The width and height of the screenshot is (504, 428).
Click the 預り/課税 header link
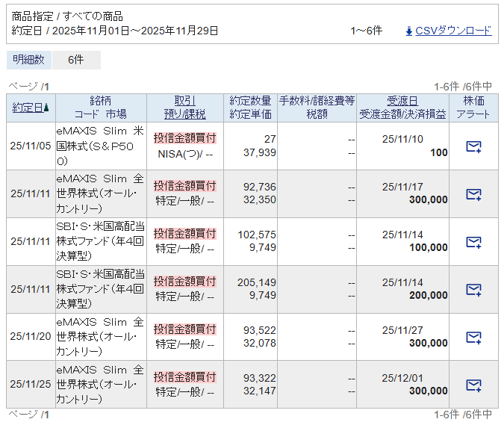click(x=184, y=114)
